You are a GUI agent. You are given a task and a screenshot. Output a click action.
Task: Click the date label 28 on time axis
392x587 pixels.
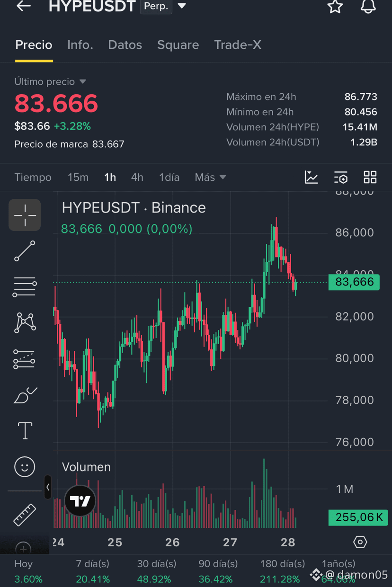point(288,543)
